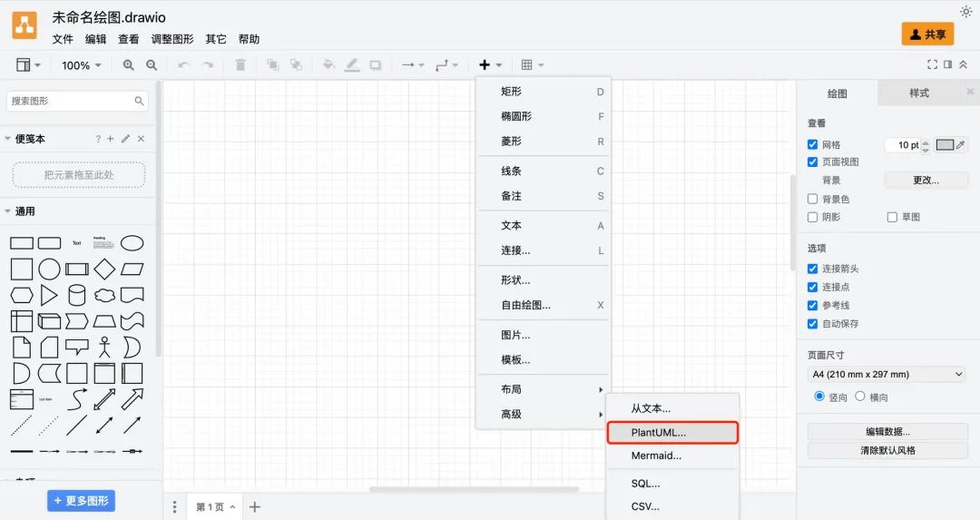Select the triangle shape in General palette
Image resolution: width=980 pixels, height=520 pixels.
pos(49,295)
